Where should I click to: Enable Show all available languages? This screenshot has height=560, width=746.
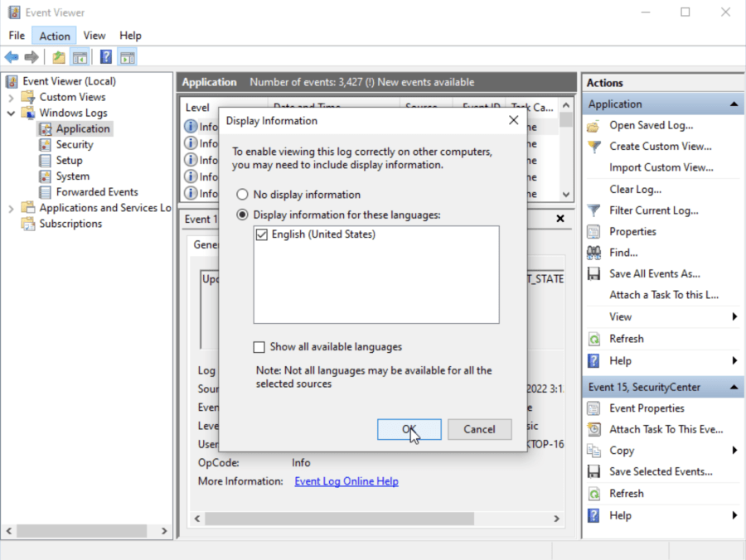point(259,346)
